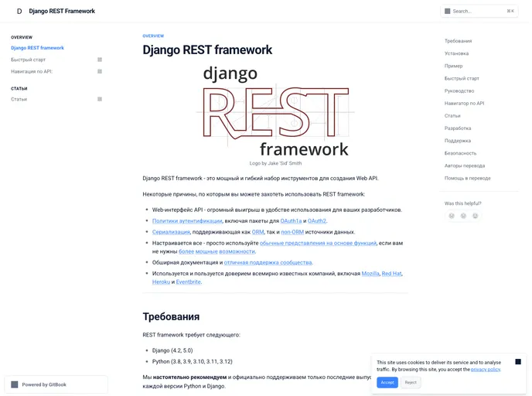Jump to Разработка in page outline

tap(458, 128)
